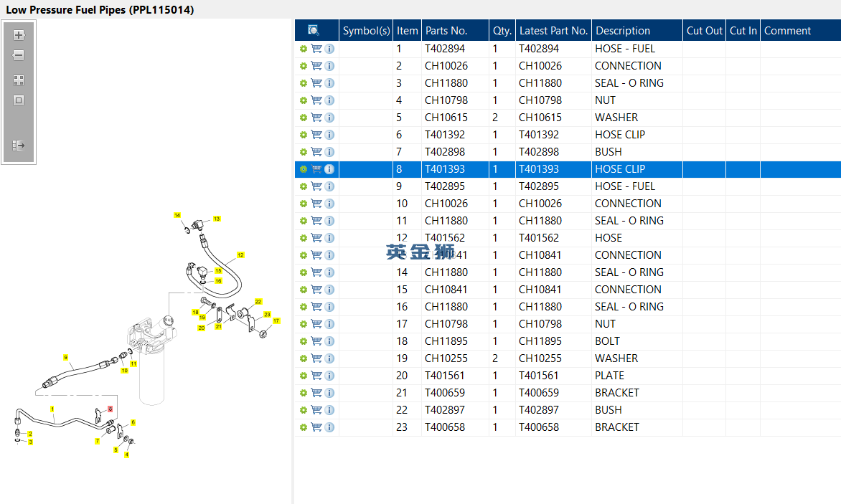Click the zoom in plus icon
841x504 pixels.
[x=19, y=35]
